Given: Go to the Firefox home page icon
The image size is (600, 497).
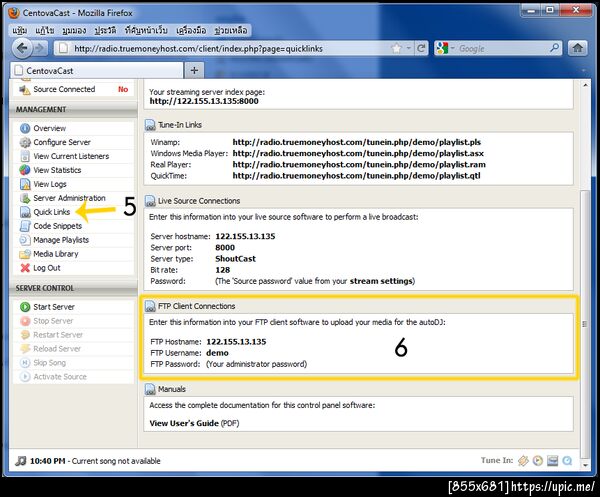Looking at the screenshot, I should coord(577,48).
